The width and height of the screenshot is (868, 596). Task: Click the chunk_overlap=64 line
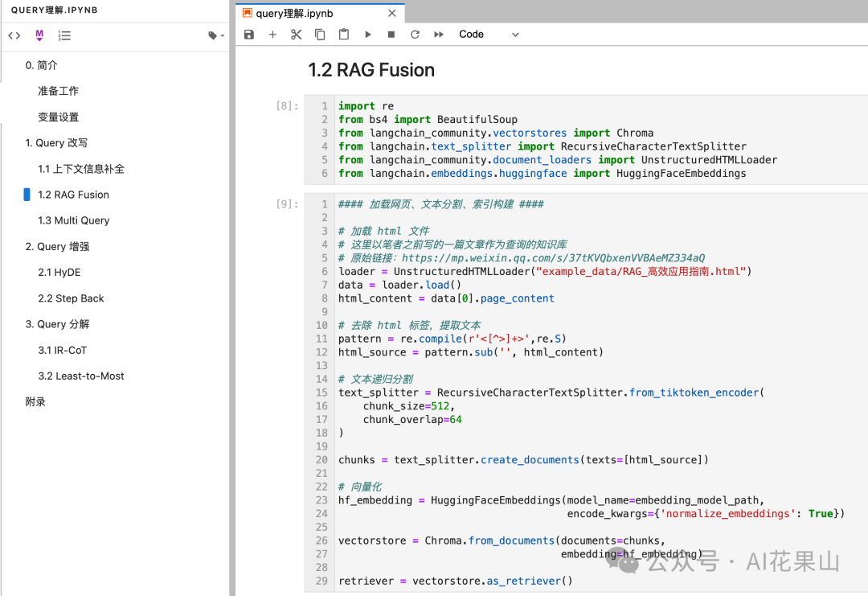[x=412, y=419]
